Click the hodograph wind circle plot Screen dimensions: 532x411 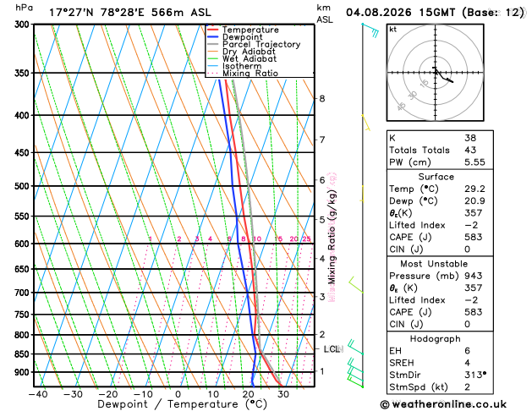[x=435, y=72]
